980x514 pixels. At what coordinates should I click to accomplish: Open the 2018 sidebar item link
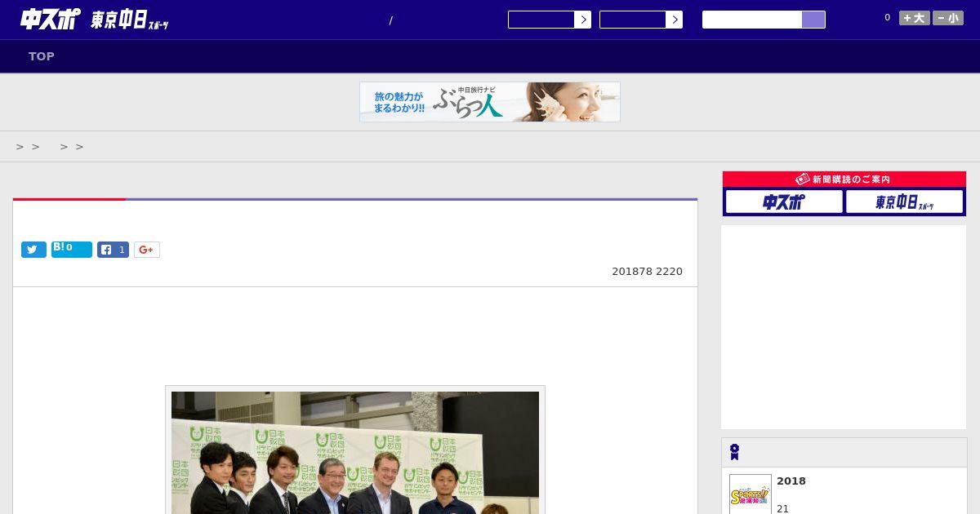click(x=791, y=481)
